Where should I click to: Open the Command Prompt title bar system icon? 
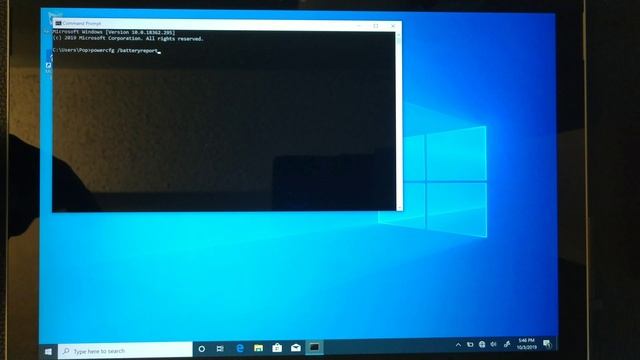coord(58,24)
